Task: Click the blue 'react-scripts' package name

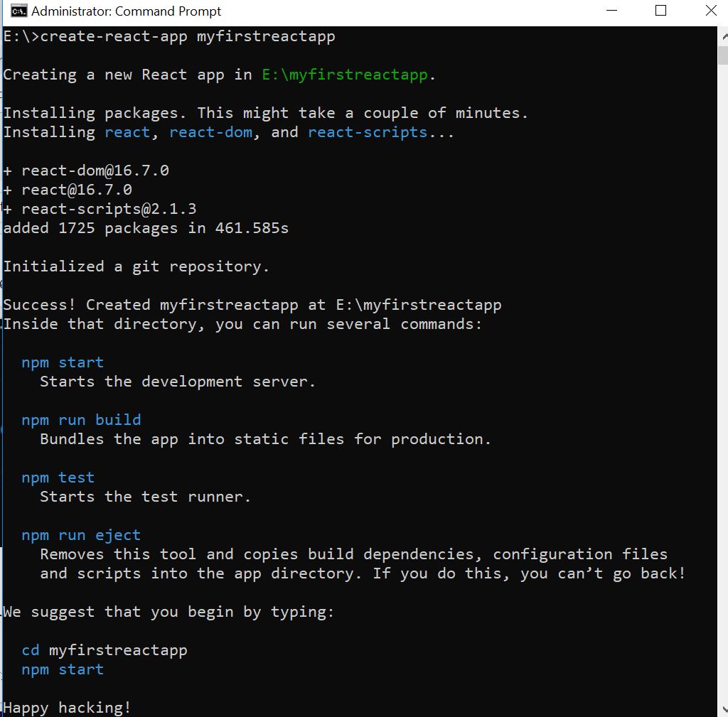Action: [x=368, y=132]
